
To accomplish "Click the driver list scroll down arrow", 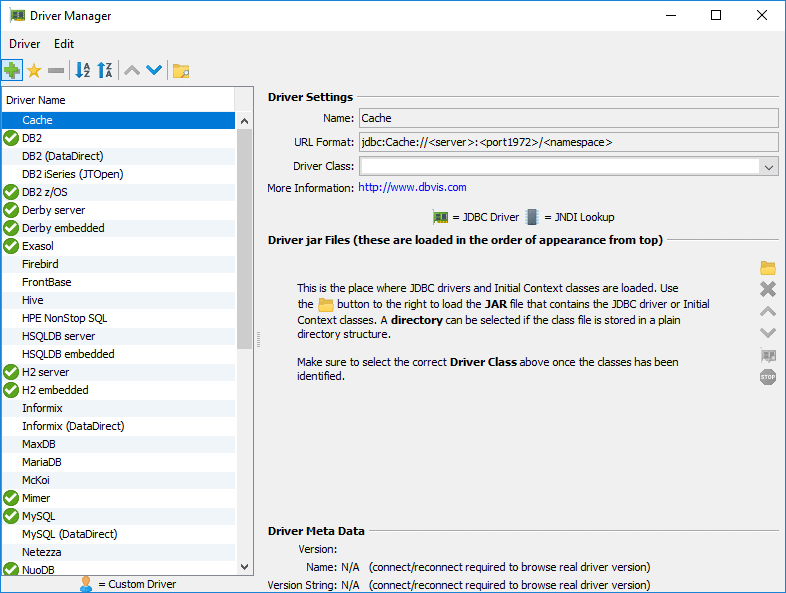I will pyautogui.click(x=245, y=567).
